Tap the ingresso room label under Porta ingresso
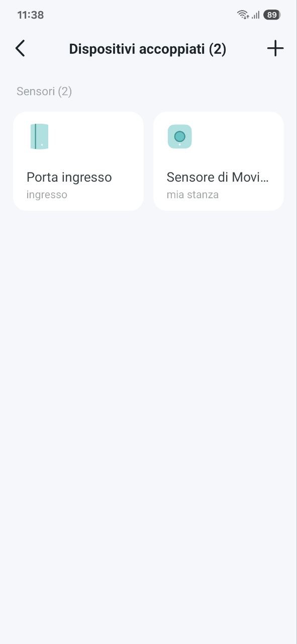 pyautogui.click(x=46, y=194)
